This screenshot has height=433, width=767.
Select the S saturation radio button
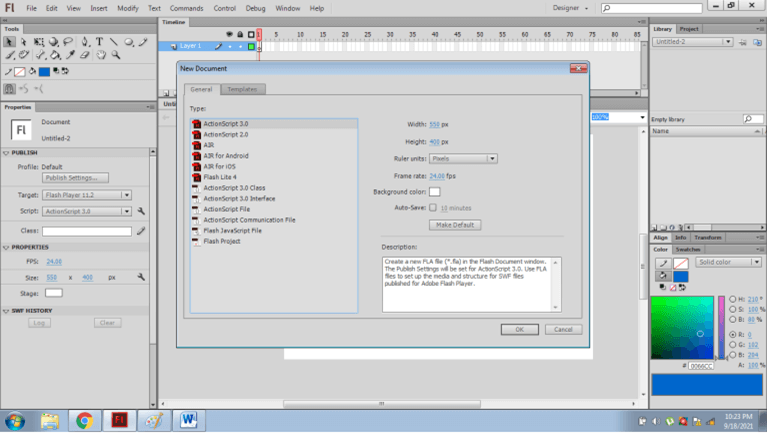732,309
